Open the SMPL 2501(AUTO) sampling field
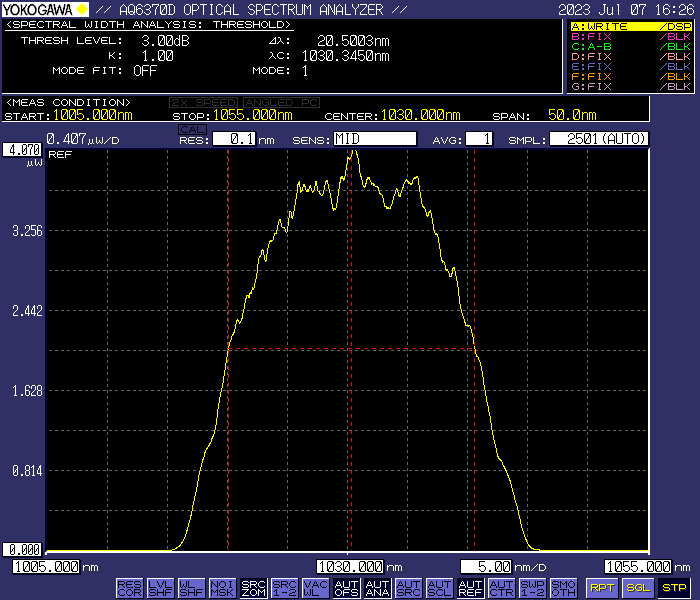The height and width of the screenshot is (600, 700). click(599, 139)
